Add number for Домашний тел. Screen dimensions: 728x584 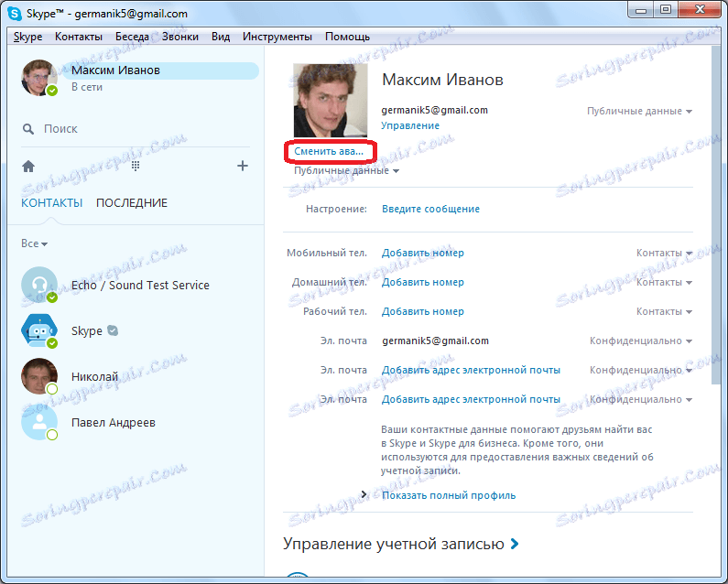(x=422, y=282)
